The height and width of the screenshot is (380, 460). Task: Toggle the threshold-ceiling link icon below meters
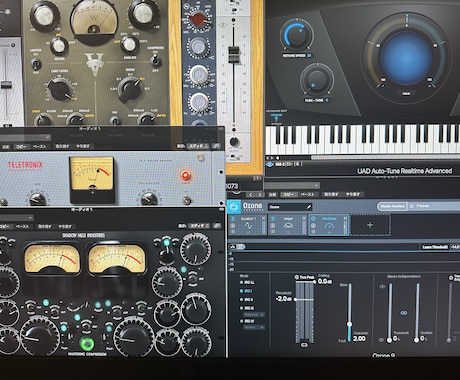[304, 345]
